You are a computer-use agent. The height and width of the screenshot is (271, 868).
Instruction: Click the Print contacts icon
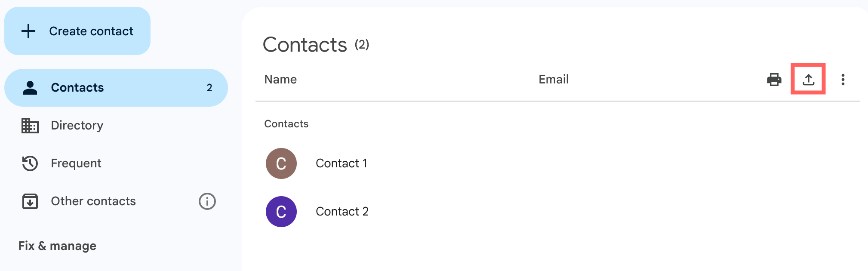point(774,80)
